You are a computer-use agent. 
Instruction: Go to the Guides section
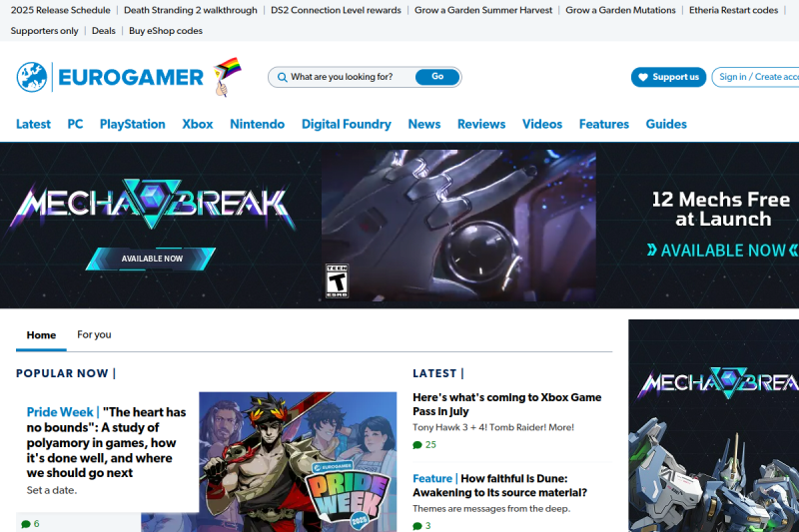(666, 124)
